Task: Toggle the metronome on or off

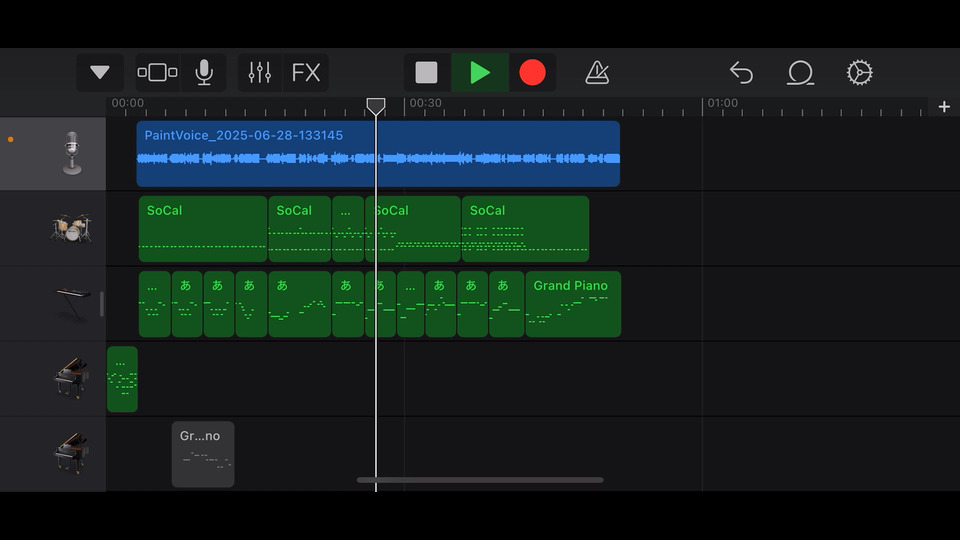Action: [x=597, y=73]
